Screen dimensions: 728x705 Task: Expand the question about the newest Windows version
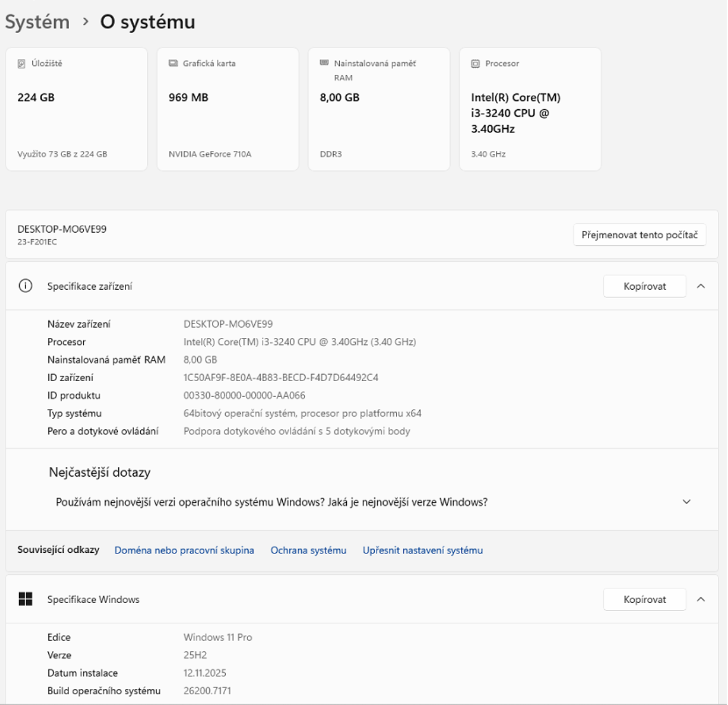pyautogui.click(x=686, y=501)
